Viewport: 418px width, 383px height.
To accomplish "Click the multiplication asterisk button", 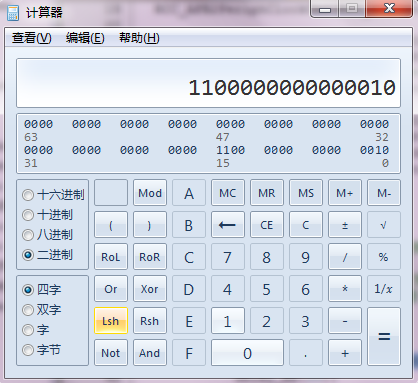I will coord(345,289).
